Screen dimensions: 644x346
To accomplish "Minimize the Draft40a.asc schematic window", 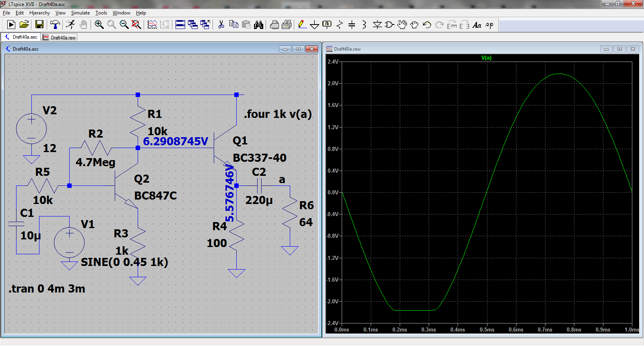I will tap(285, 49).
